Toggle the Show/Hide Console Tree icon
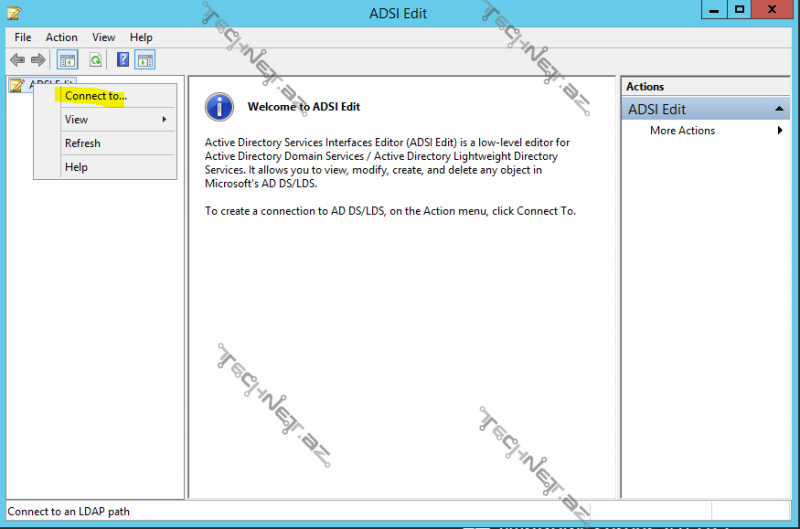 tap(67, 60)
